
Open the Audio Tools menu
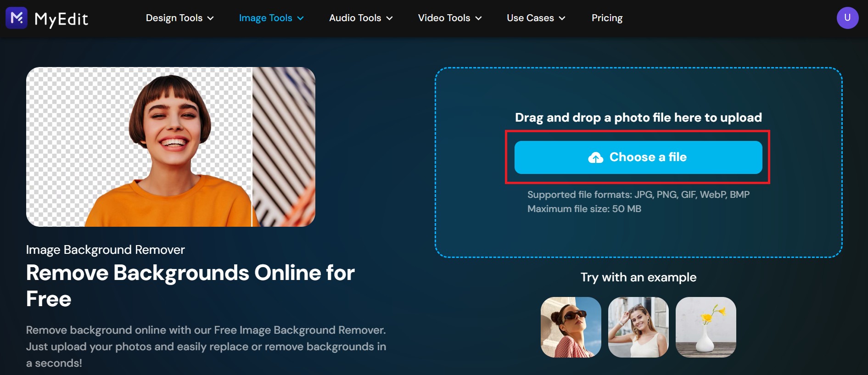click(361, 18)
